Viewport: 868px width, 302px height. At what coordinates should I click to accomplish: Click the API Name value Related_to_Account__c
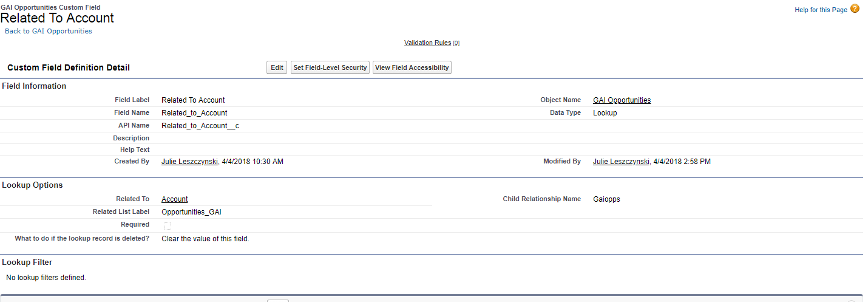click(x=200, y=126)
